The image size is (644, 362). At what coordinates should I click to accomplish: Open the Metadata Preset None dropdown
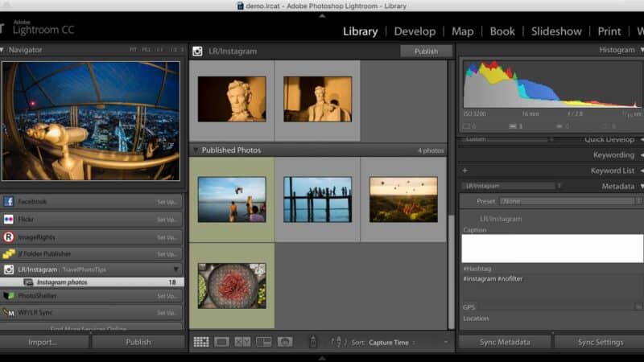pyautogui.click(x=571, y=201)
